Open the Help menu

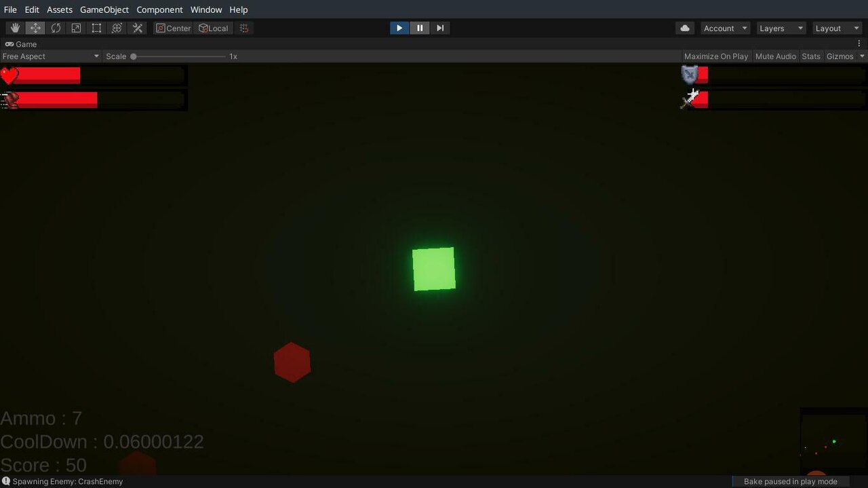(239, 10)
